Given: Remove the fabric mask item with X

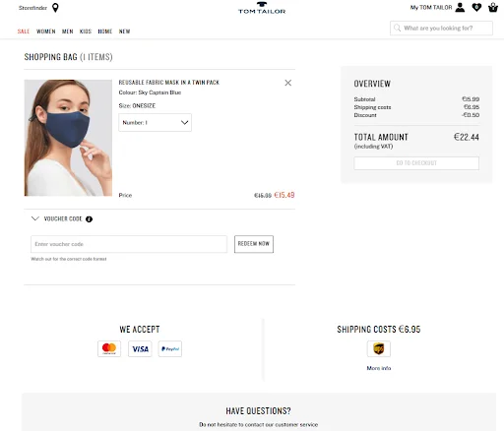Looking at the screenshot, I should point(287,83).
